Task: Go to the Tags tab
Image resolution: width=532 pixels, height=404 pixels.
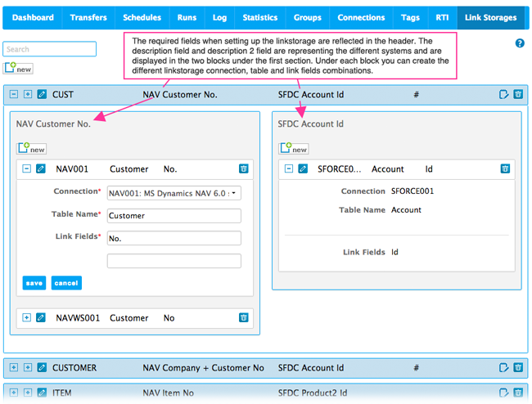Action: point(410,18)
